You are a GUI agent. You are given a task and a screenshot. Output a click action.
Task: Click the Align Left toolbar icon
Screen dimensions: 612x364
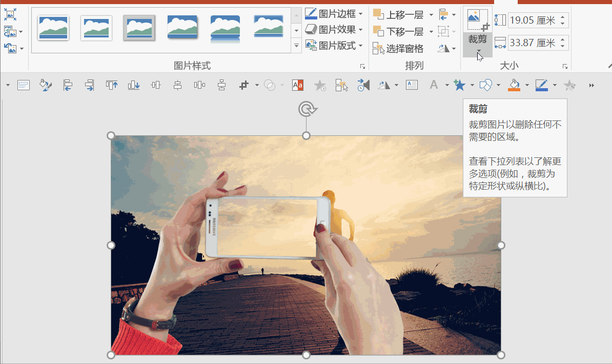click(68, 85)
